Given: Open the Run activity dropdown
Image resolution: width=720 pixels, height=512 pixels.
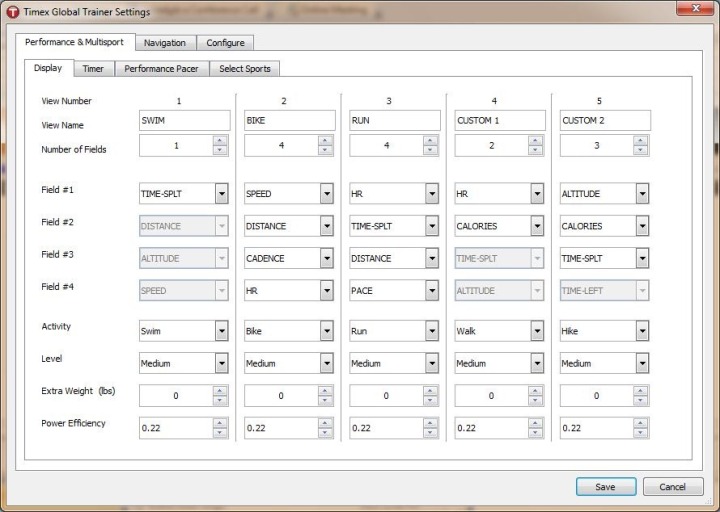Looking at the screenshot, I should click(432, 331).
